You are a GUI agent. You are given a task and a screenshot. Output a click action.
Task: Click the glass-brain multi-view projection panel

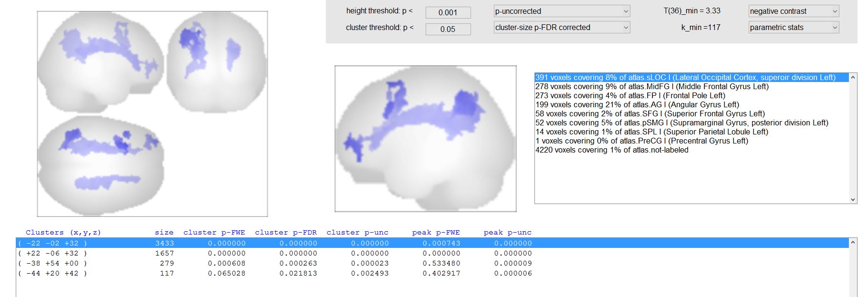152,114
